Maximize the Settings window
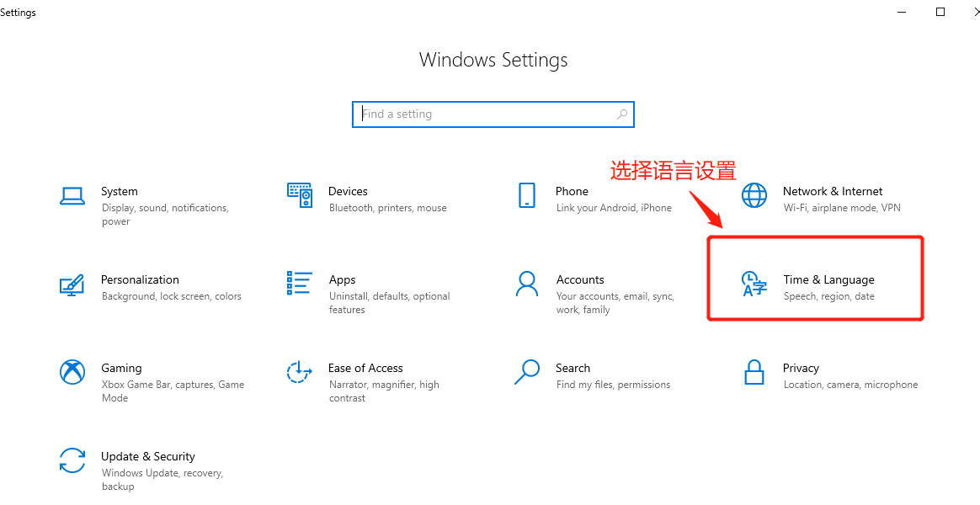Viewport: 980px width, 505px height. pyautogui.click(x=940, y=12)
